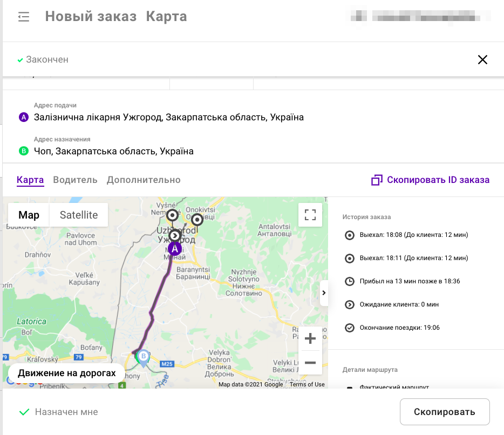Close the order panel with X

[482, 59]
